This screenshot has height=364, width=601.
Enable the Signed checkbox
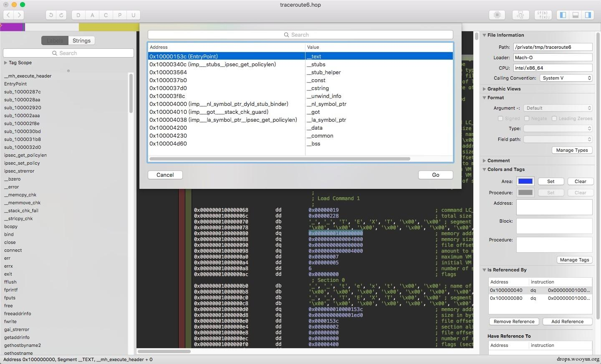(500, 118)
